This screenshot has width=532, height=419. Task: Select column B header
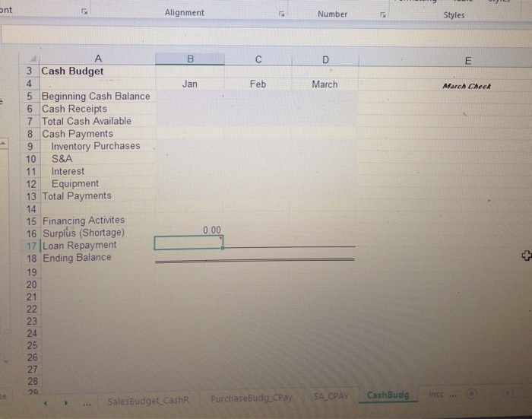point(190,59)
